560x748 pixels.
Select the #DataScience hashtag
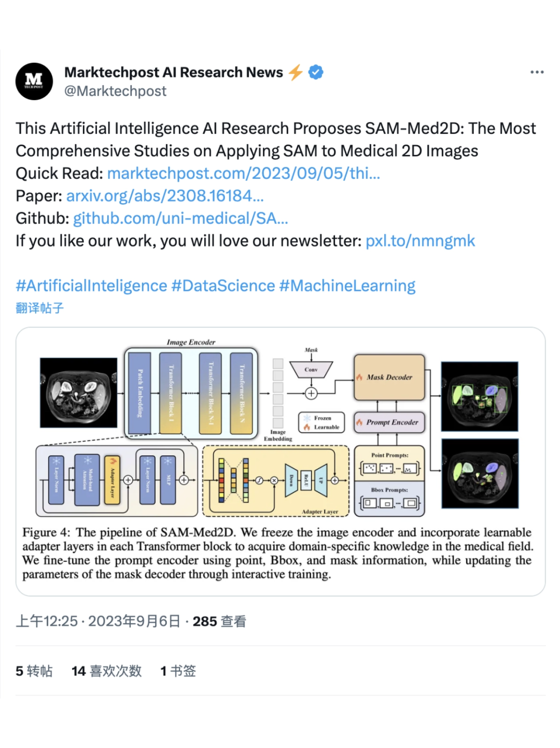223,286
